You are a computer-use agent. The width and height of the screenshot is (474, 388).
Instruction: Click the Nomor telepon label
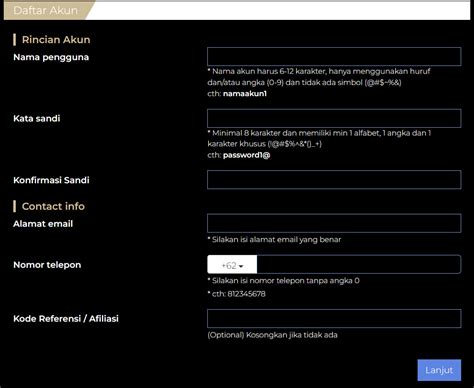point(47,265)
